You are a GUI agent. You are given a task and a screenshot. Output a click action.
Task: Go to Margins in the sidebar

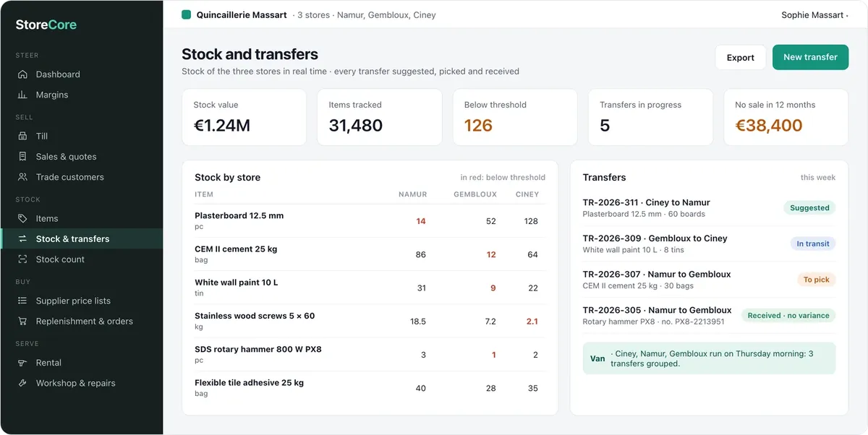pyautogui.click(x=81, y=95)
